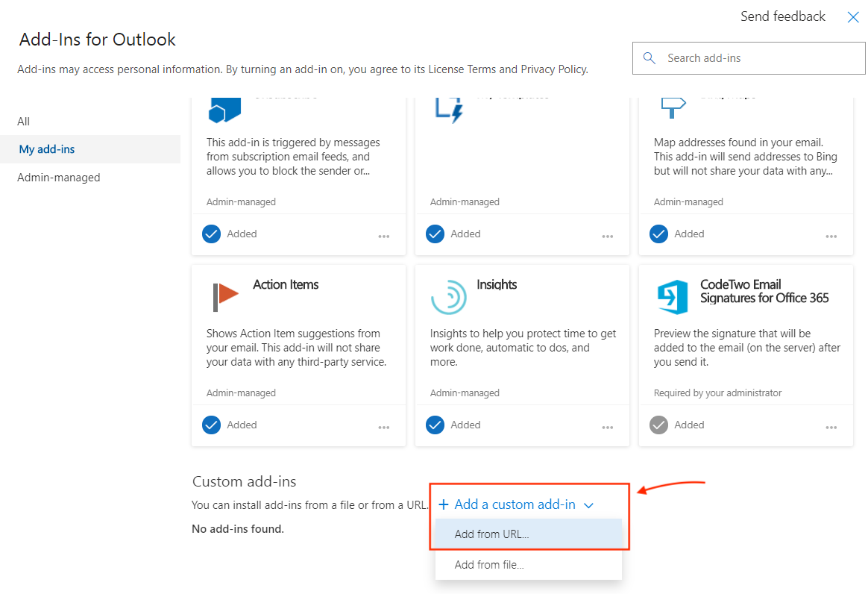
Task: Focus the Search add-ins field
Action: point(749,58)
